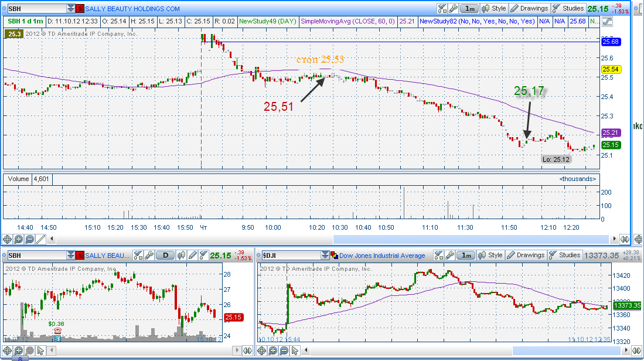Open Dow Jones Industrial Average link
This screenshot has height=361, width=644.
click(383, 256)
